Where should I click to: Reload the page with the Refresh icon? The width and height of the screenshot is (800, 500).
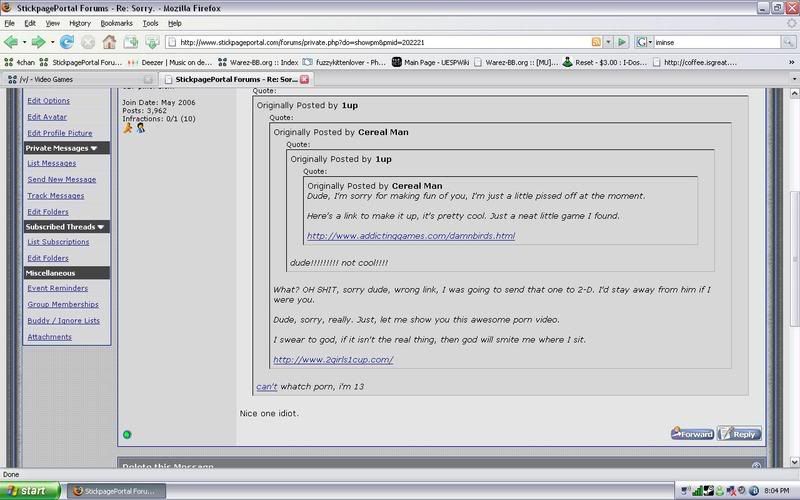[x=66, y=42]
